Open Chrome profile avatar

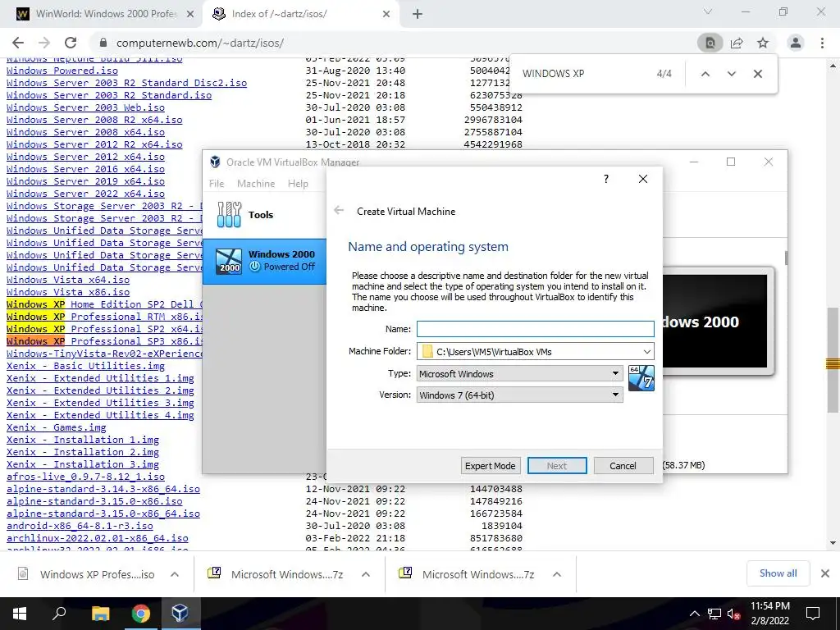(796, 43)
